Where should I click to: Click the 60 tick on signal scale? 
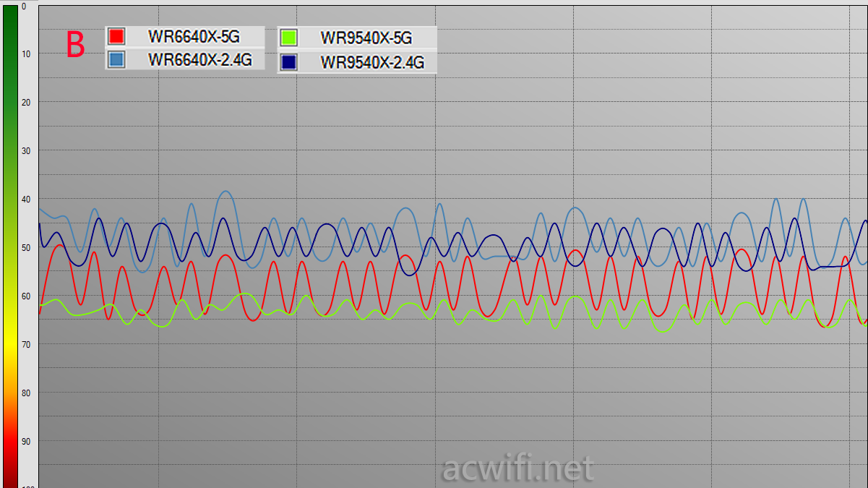(x=26, y=296)
